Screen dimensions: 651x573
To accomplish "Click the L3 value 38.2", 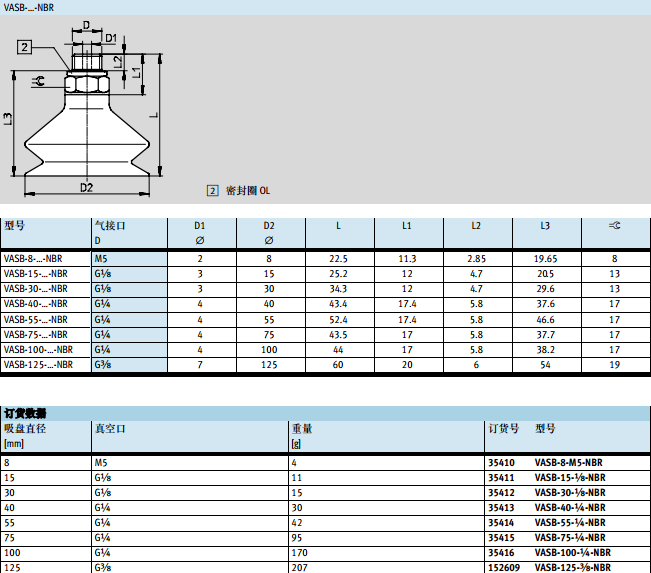I will pyautogui.click(x=545, y=349).
